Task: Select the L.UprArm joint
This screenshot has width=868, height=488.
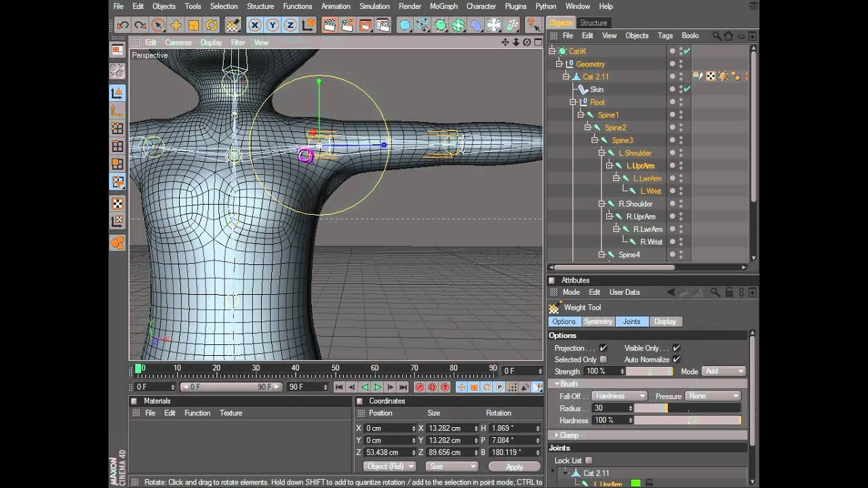Action: click(x=640, y=166)
